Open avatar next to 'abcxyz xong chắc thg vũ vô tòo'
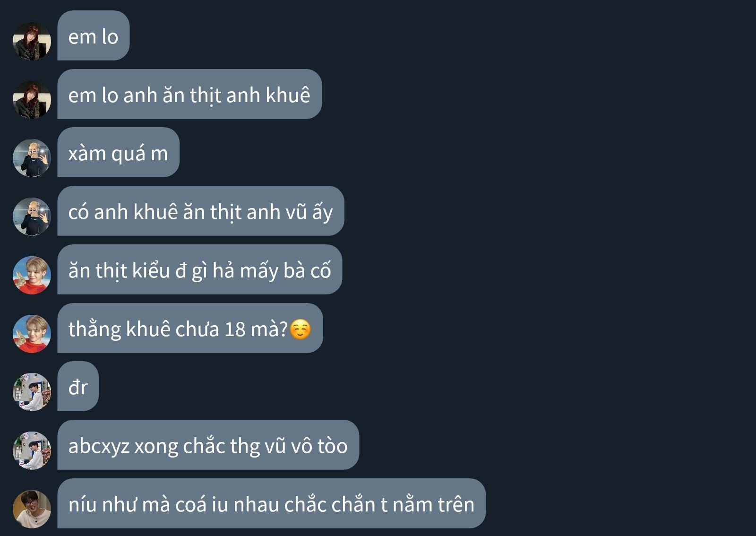This screenshot has width=756, height=536. point(32,450)
